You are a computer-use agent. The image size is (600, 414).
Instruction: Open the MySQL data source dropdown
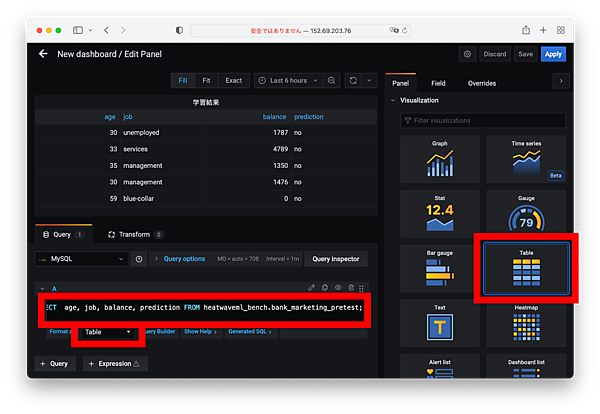click(81, 259)
